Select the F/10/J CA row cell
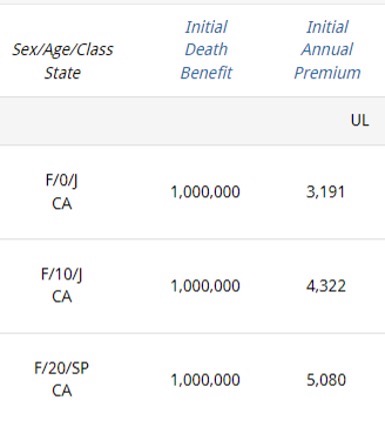 coord(62,285)
